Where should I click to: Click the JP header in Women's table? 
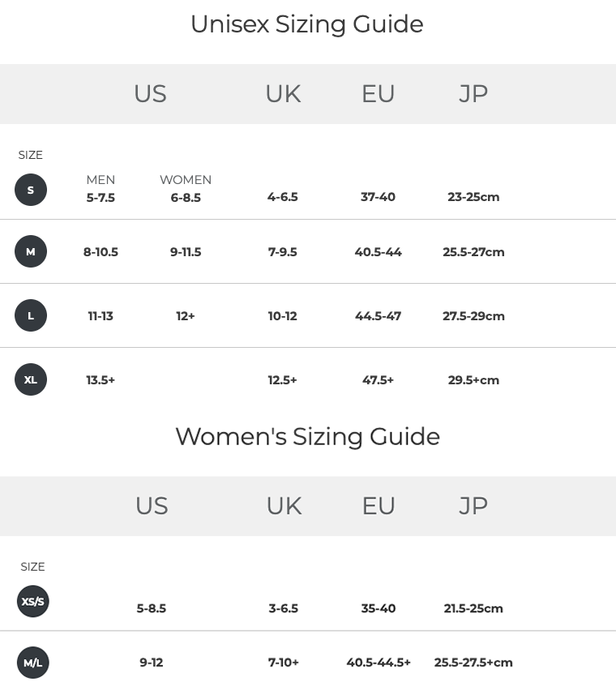[x=473, y=506]
